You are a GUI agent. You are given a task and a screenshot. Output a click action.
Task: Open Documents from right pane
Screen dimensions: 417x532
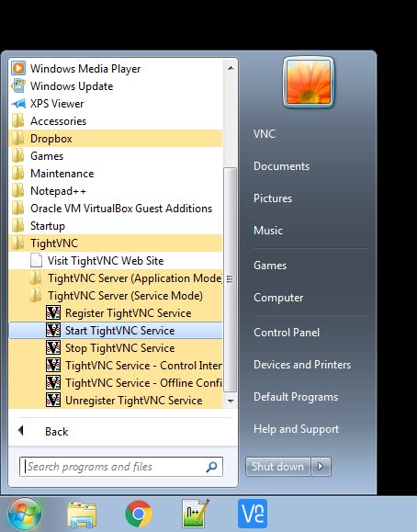pos(281,166)
